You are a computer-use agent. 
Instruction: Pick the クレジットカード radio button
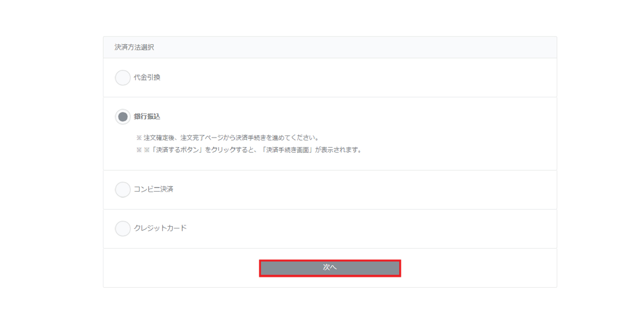pos(123,229)
